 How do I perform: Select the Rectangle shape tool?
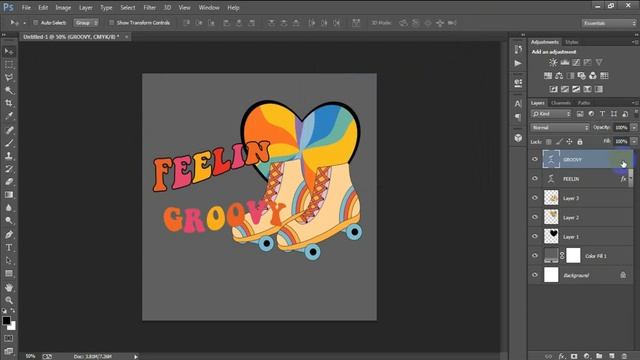click(9, 273)
